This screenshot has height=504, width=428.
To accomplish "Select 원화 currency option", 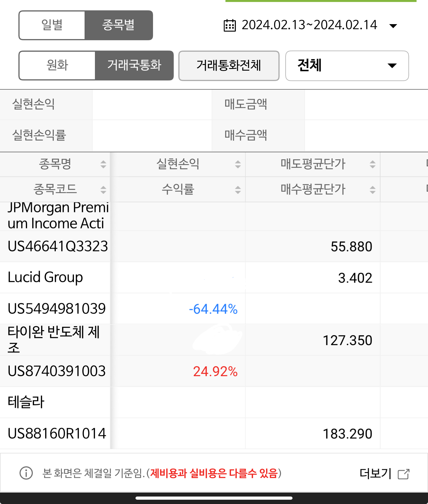I will point(57,66).
